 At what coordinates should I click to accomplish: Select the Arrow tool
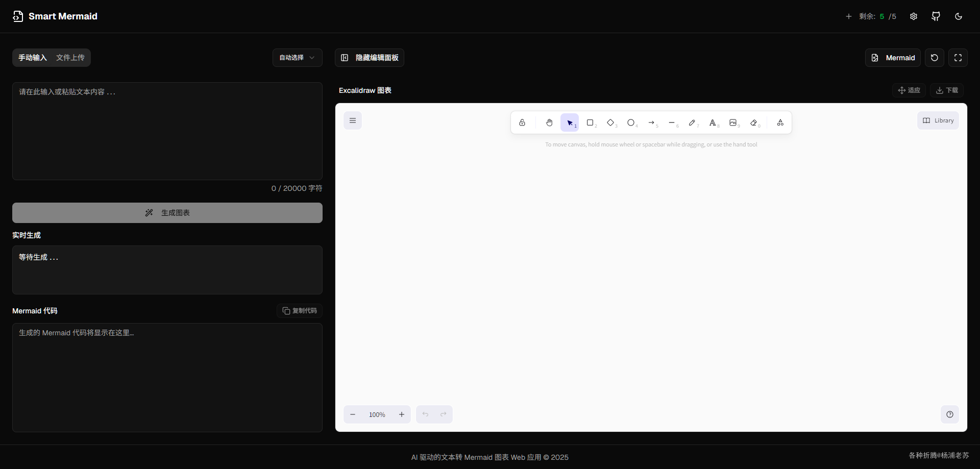click(651, 122)
